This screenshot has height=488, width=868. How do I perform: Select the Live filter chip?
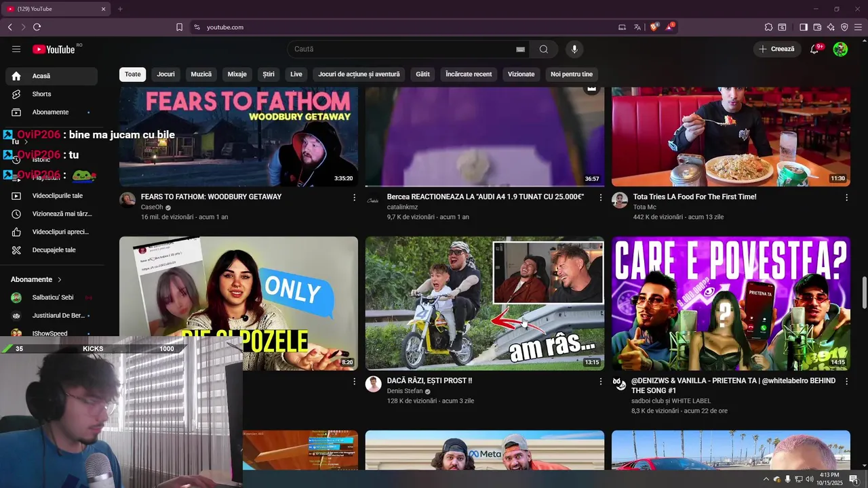[x=296, y=75]
